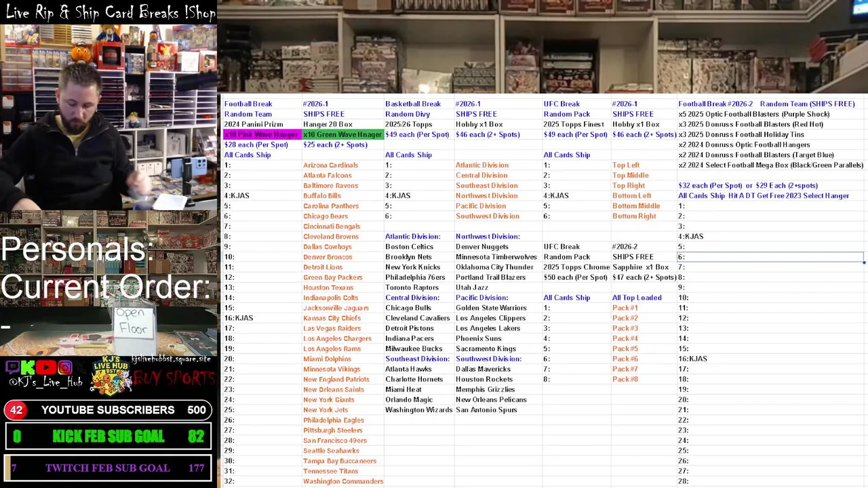Select the green x10 Green Wave Hanger cell

tap(342, 134)
